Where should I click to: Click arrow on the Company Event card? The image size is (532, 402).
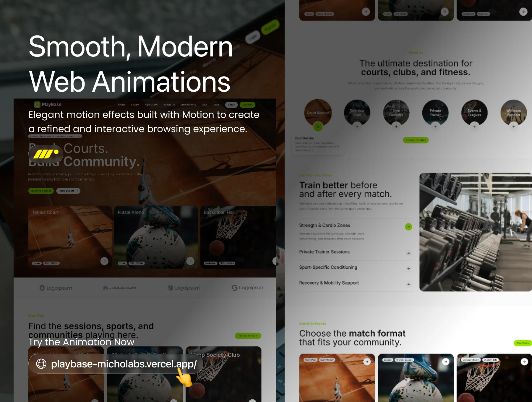click(524, 362)
